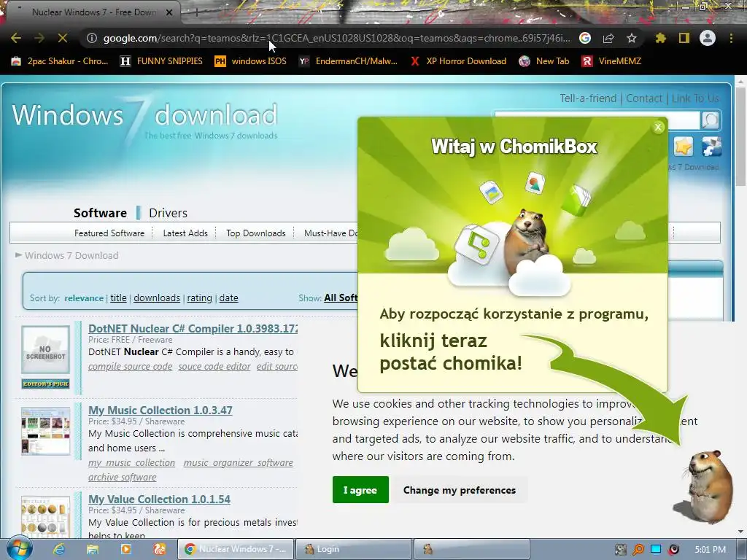This screenshot has height=560, width=747.
Task: Open the windows ISOS bookmark
Action: click(251, 61)
